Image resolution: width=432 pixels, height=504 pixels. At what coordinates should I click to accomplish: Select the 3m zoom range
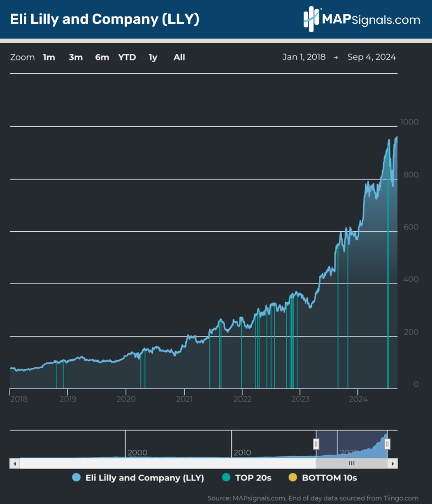click(76, 57)
